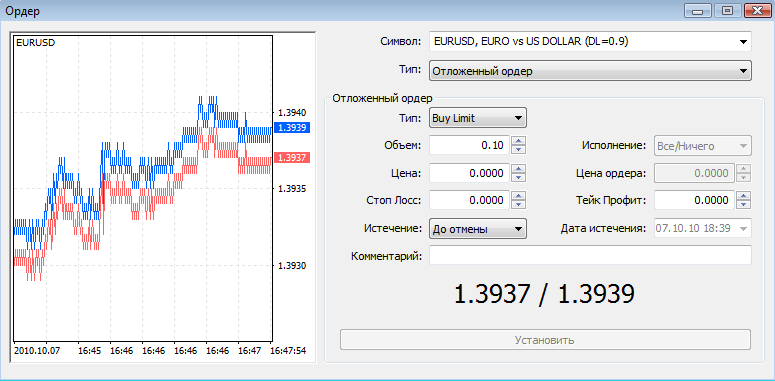Click the Тейк Профит input field
The height and width of the screenshot is (381, 775).
click(x=694, y=201)
